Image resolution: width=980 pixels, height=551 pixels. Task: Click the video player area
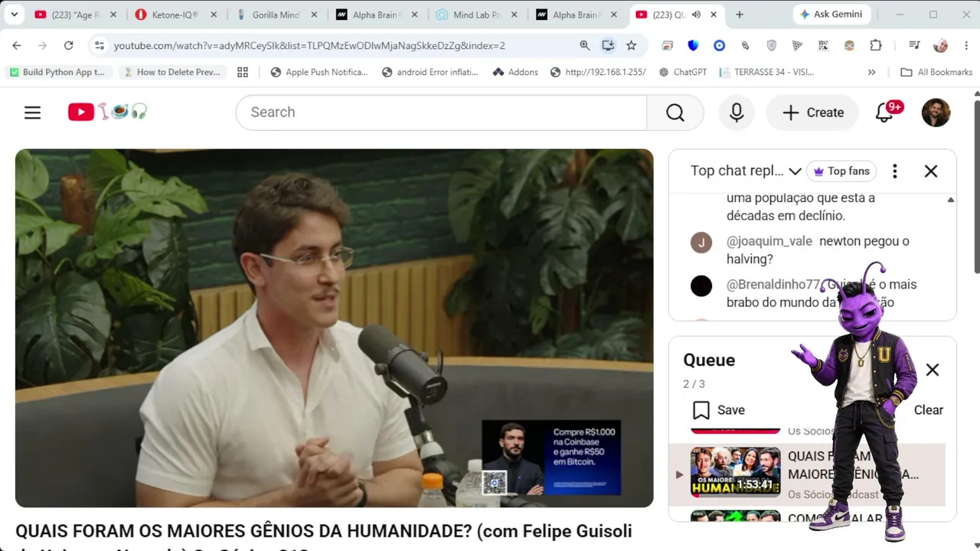pos(335,328)
